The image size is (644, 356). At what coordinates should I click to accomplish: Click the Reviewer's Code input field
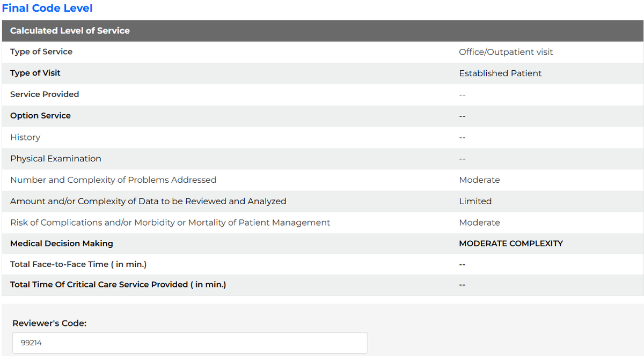[x=190, y=343]
